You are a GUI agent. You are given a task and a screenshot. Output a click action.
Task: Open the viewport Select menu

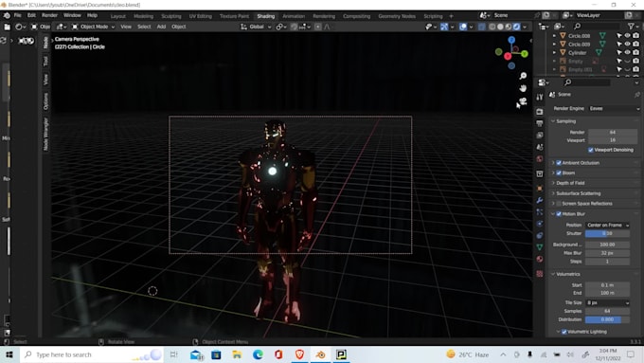[x=144, y=27]
